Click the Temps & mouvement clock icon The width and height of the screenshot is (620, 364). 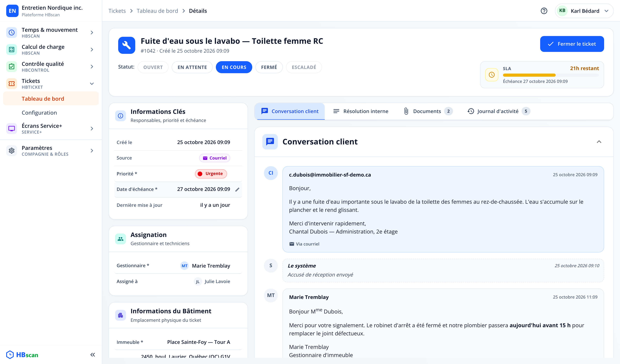click(12, 33)
